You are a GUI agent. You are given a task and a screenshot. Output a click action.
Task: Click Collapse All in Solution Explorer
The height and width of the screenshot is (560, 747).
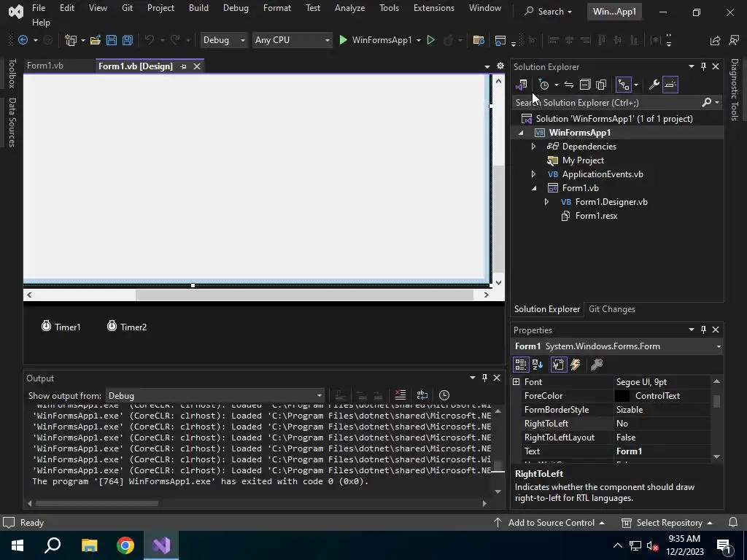click(585, 85)
